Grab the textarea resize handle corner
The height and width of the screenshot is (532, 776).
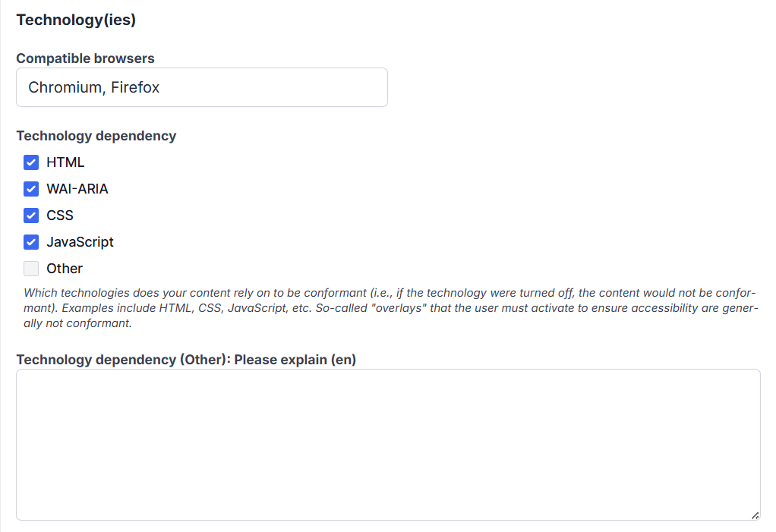[x=755, y=515]
